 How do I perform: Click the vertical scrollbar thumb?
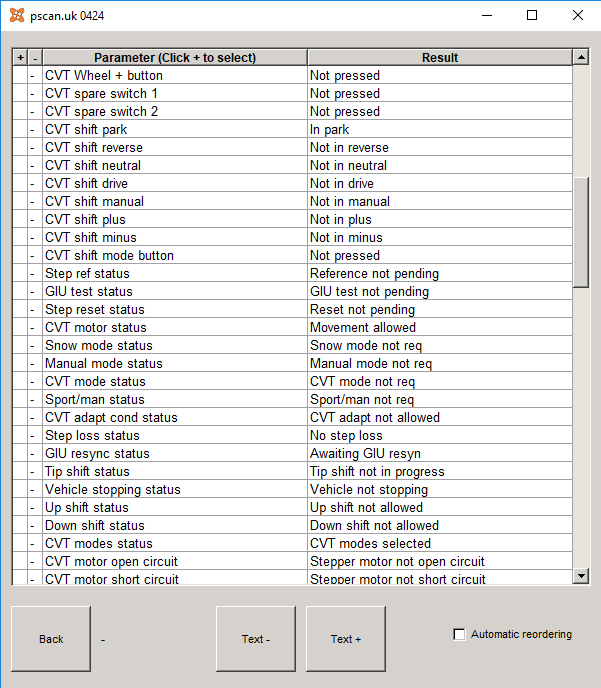click(x=581, y=233)
